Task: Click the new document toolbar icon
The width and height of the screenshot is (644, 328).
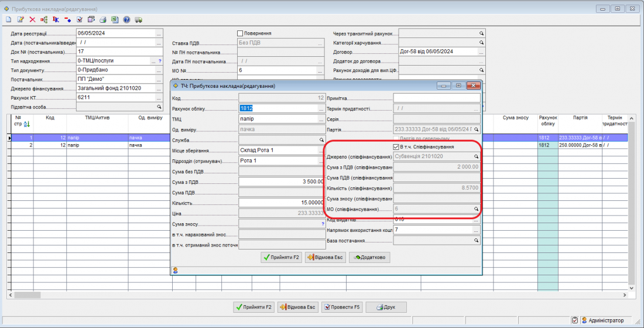Action: [x=8, y=19]
